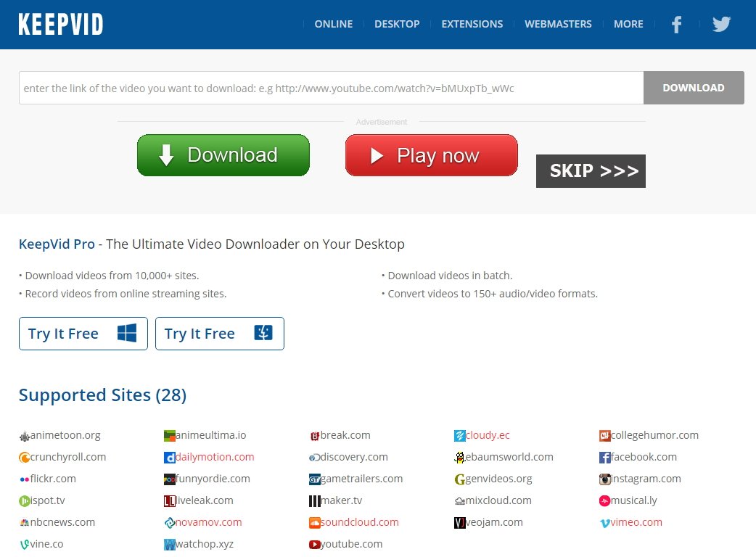Screen dimensions: 756x557
Task: Click the soundcloud.com orange icon
Action: (315, 523)
